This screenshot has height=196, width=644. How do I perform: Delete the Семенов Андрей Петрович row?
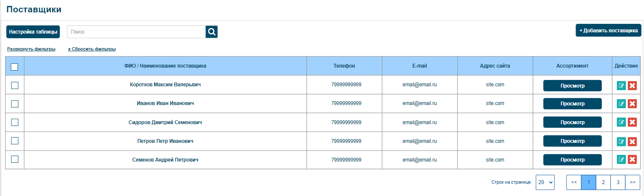[x=632, y=160]
